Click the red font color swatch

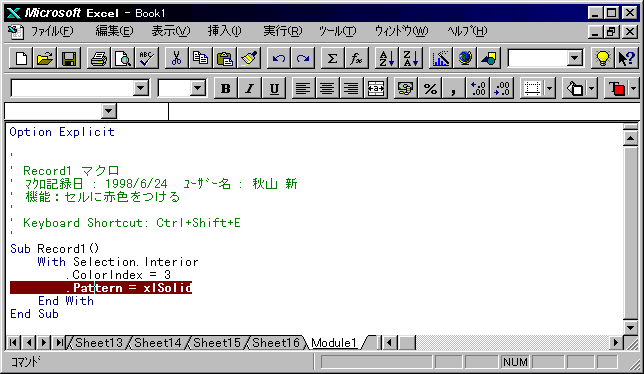pyautogui.click(x=617, y=88)
